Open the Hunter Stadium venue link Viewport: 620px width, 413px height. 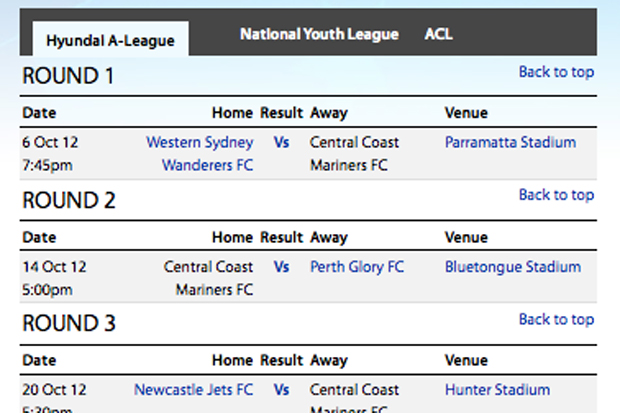tap(497, 390)
